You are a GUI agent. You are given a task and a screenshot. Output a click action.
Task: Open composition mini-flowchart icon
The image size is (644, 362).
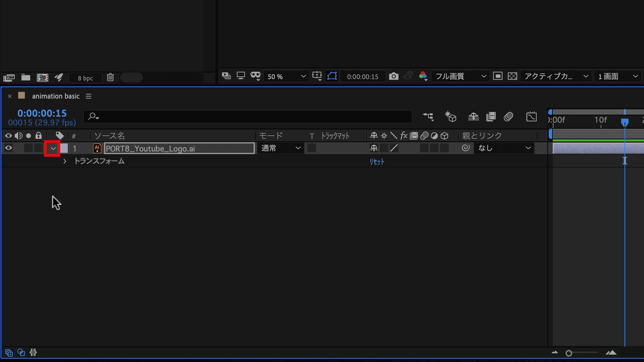(428, 116)
